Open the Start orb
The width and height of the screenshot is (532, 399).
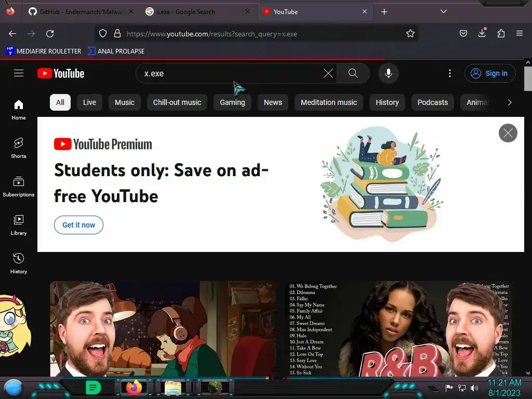pos(14,388)
